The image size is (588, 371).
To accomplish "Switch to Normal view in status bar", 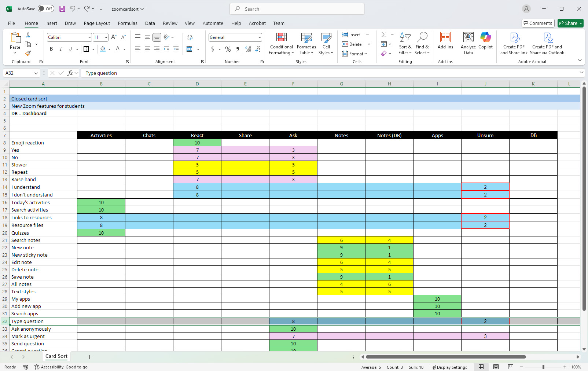I will pos(481,367).
